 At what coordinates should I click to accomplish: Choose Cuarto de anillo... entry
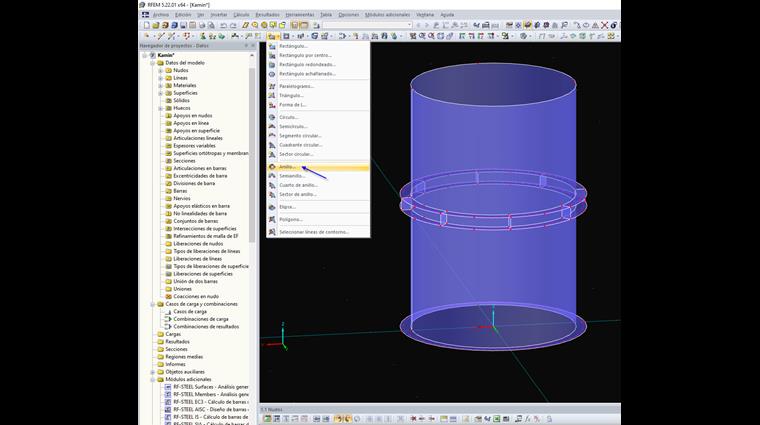pos(318,185)
